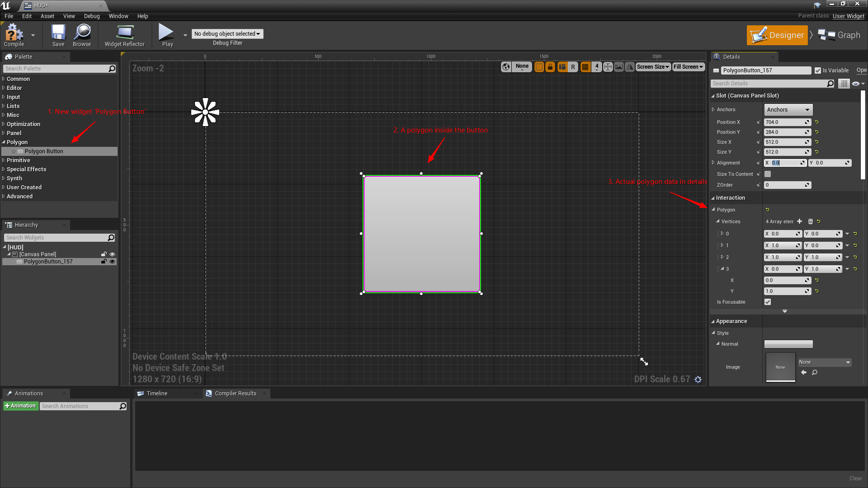Uncheck the Is Variable checkbox
This screenshot has height=488, width=868.
[x=817, y=70]
